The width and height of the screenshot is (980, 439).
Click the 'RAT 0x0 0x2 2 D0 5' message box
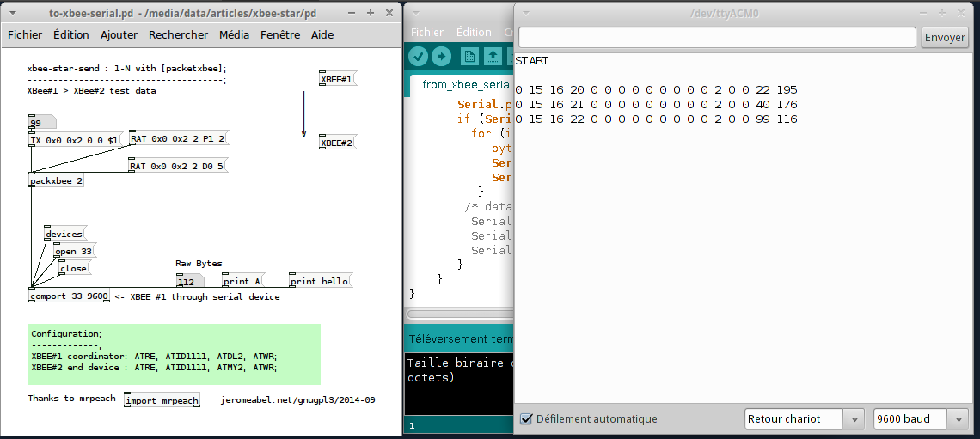pyautogui.click(x=178, y=166)
